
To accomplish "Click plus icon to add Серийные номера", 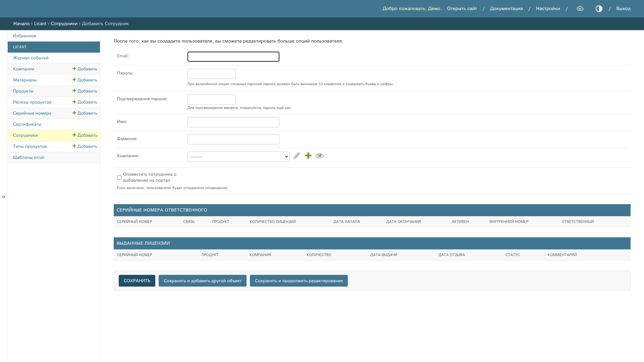I will (74, 113).
